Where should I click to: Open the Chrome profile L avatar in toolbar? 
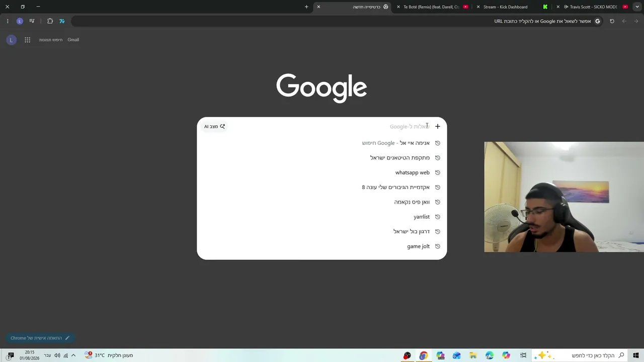[x=20, y=21]
